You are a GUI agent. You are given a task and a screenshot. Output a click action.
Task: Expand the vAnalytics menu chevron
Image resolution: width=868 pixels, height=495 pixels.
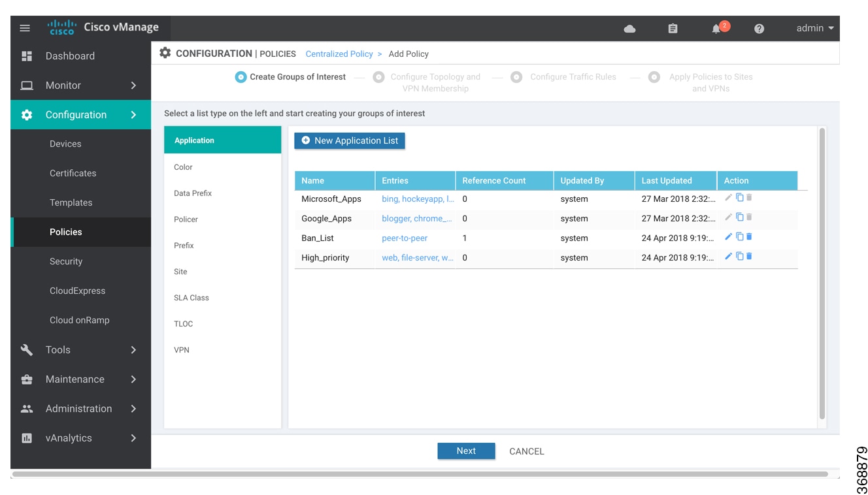click(133, 438)
